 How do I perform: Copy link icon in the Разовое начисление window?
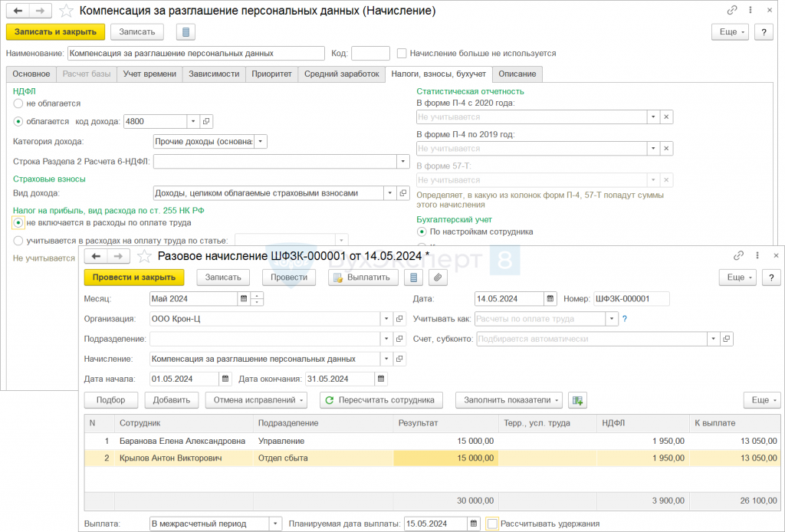coord(738,255)
